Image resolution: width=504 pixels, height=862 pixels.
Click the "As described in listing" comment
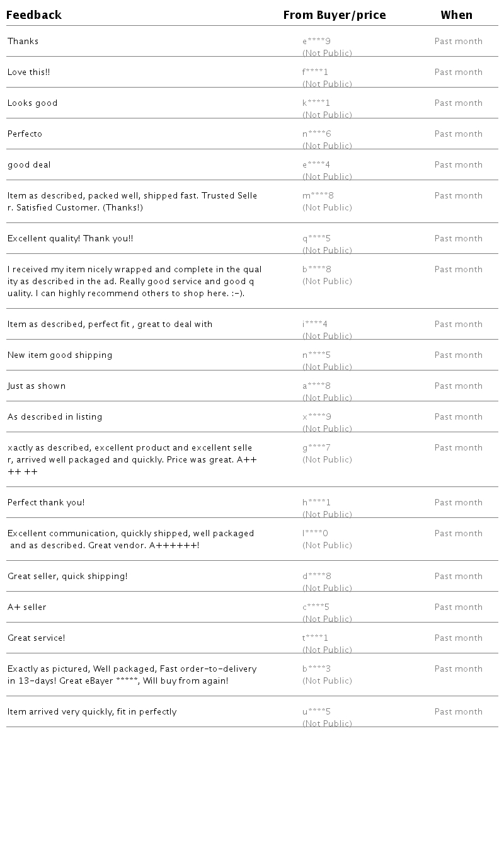click(55, 417)
